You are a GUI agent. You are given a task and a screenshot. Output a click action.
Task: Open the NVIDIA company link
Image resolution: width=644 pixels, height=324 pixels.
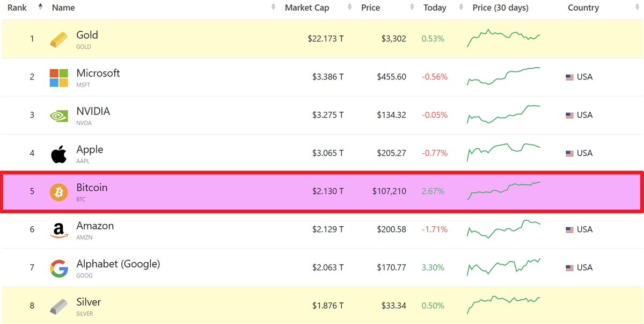tap(93, 111)
